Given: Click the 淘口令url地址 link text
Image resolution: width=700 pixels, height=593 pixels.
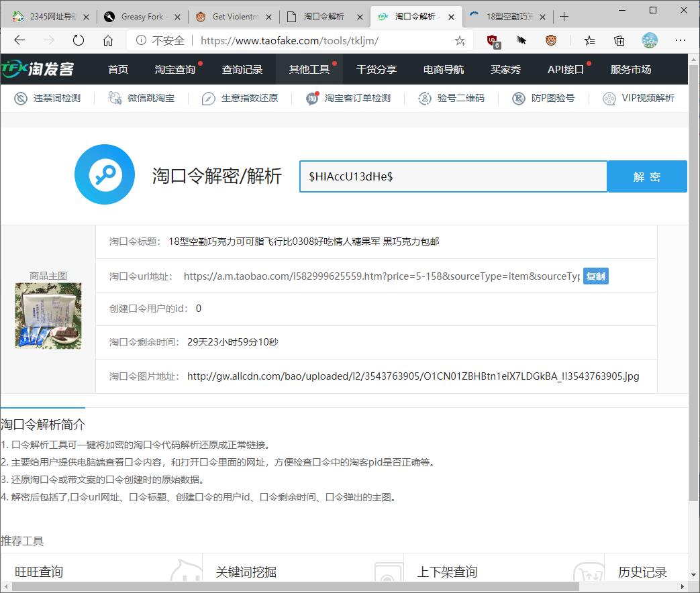Looking at the screenshot, I should tap(382, 276).
